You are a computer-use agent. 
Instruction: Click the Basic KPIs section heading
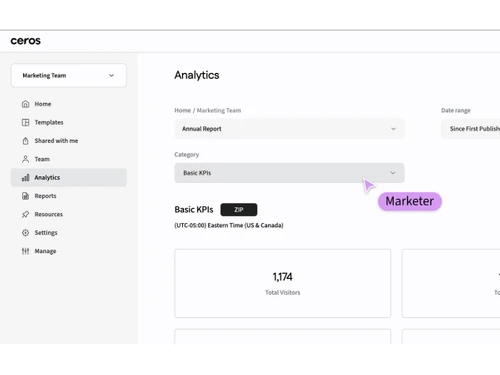pyautogui.click(x=194, y=209)
